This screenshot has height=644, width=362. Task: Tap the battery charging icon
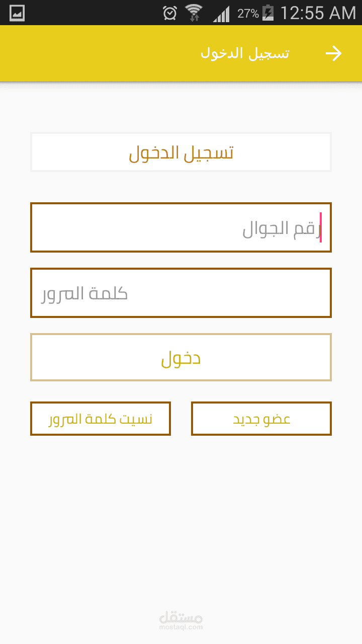(x=268, y=13)
